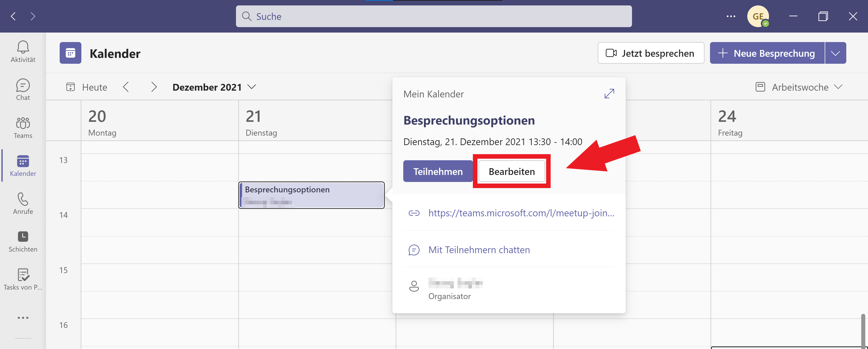868x349 pixels.
Task: Open the Chat section in sidebar
Action: 23,90
